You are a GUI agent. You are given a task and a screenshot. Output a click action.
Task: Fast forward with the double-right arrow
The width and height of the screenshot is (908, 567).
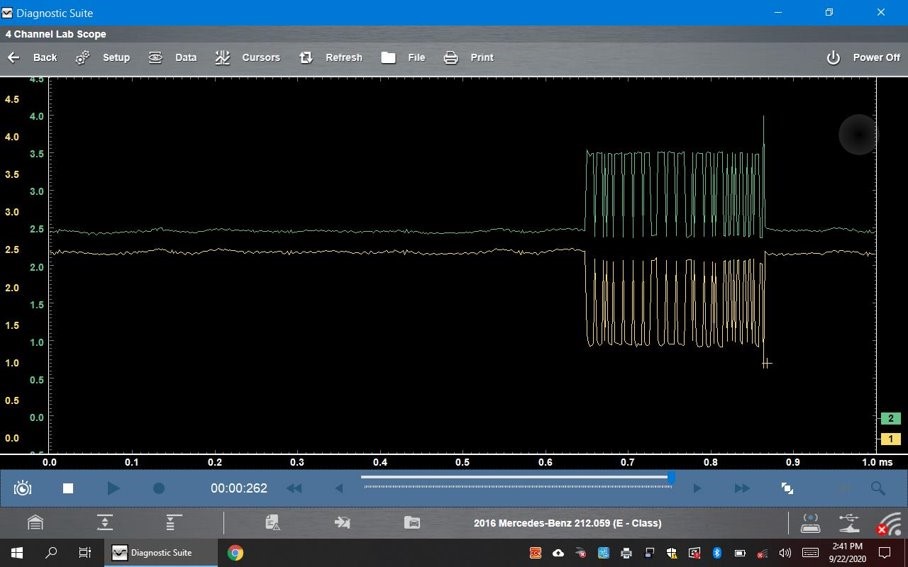[x=742, y=488]
